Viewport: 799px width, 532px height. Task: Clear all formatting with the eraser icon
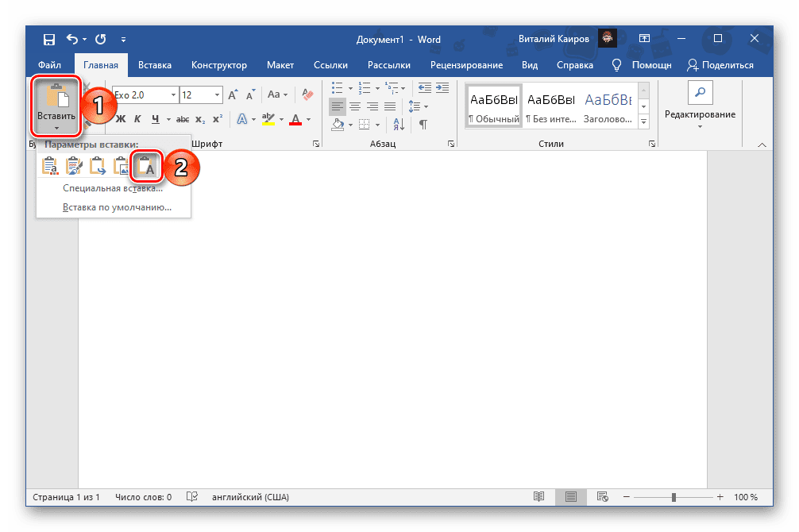307,94
